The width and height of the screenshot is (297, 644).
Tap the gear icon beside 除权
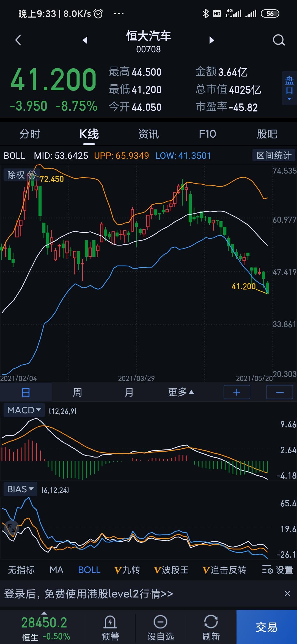(32, 175)
